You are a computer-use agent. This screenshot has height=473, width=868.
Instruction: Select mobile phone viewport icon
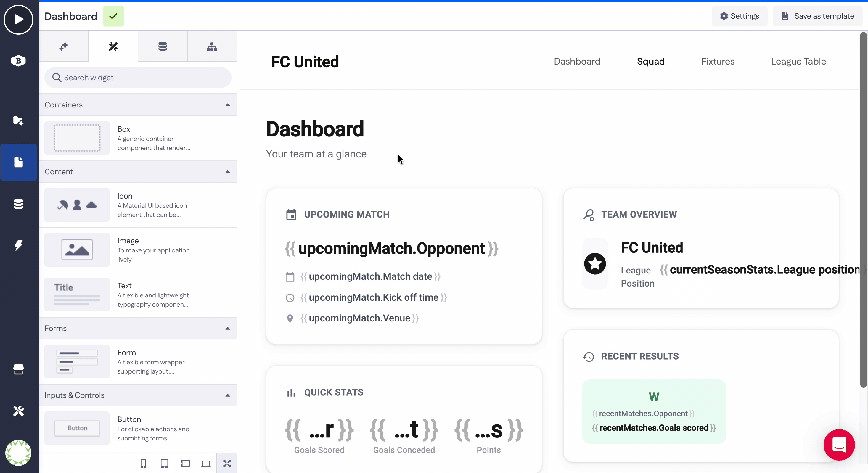[x=143, y=464]
